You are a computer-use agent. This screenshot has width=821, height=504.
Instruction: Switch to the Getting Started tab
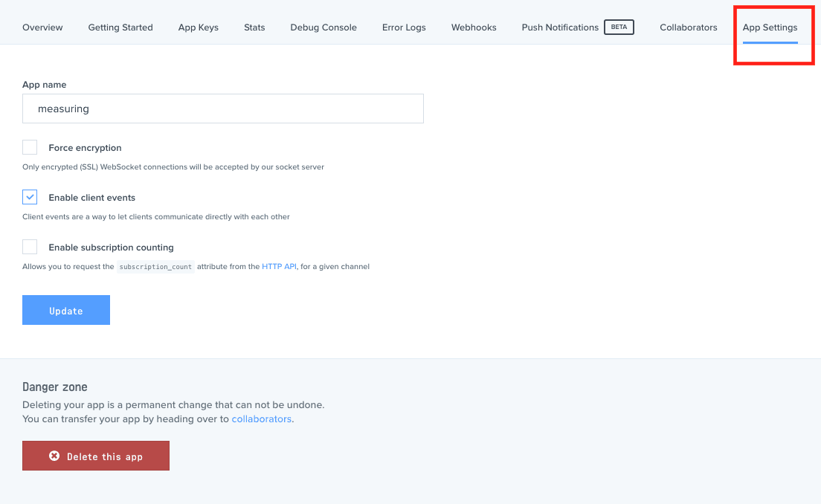[120, 28]
